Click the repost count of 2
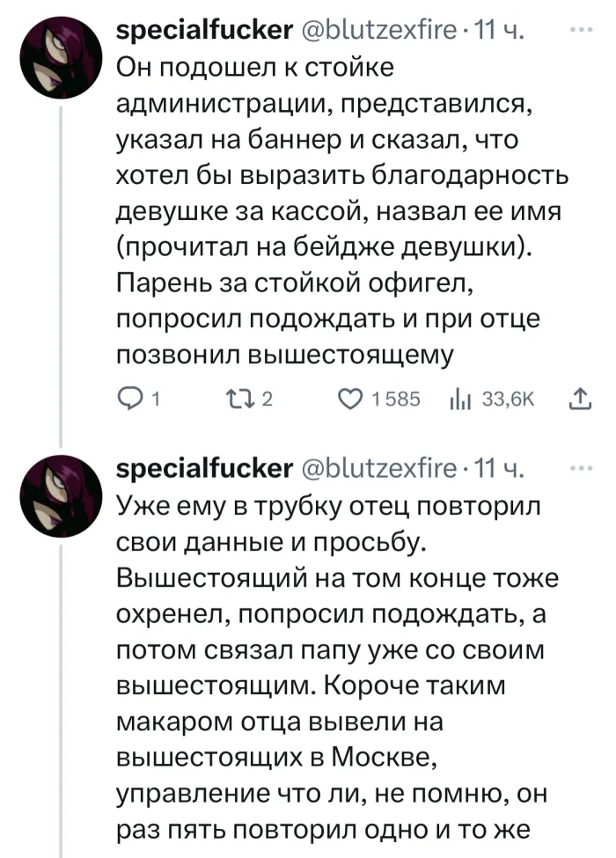The width and height of the screenshot is (616, 858). [268, 401]
